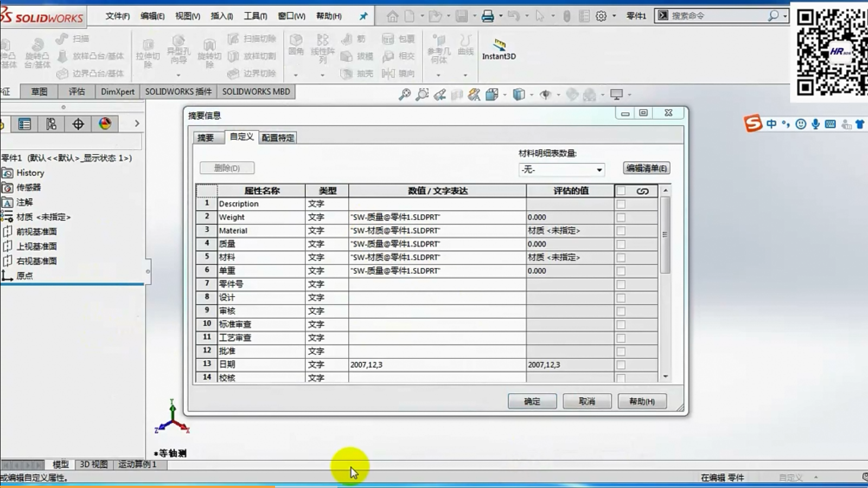
Task: Click the 编辑清单(E) button
Action: (x=646, y=168)
